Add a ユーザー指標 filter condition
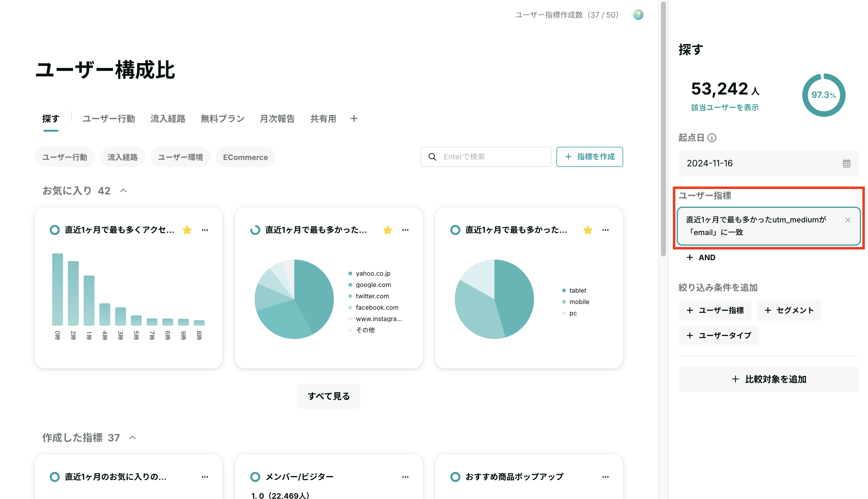This screenshot has height=499, width=868. [x=715, y=311]
